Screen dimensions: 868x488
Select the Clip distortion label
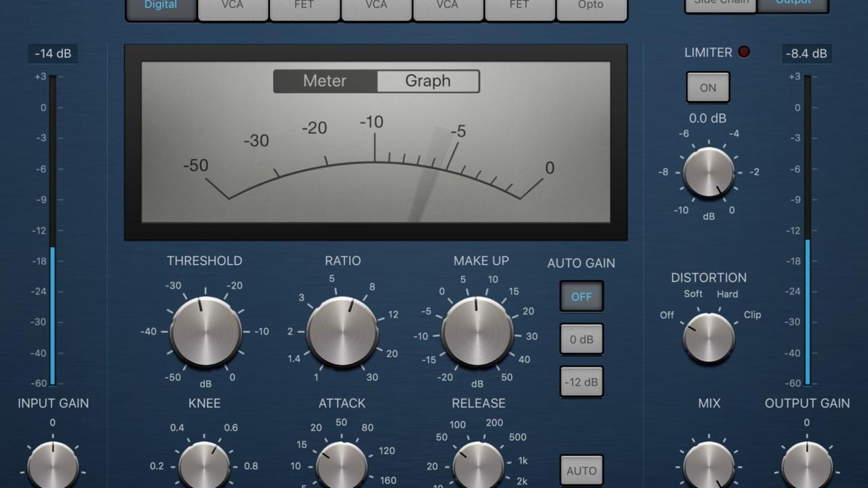click(753, 314)
